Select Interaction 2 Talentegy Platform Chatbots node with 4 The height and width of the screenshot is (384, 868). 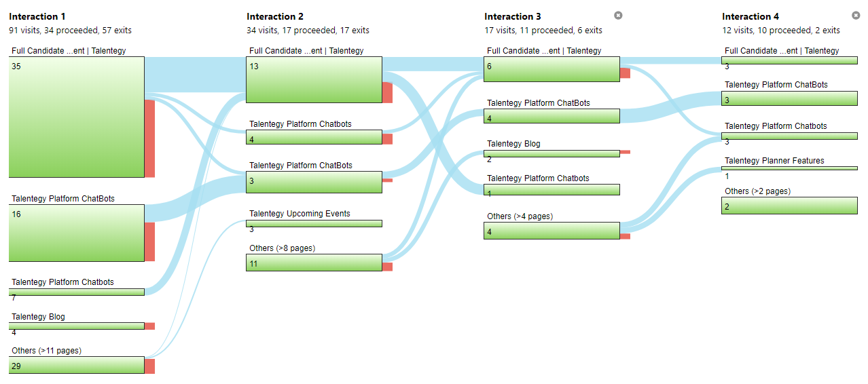click(x=314, y=137)
